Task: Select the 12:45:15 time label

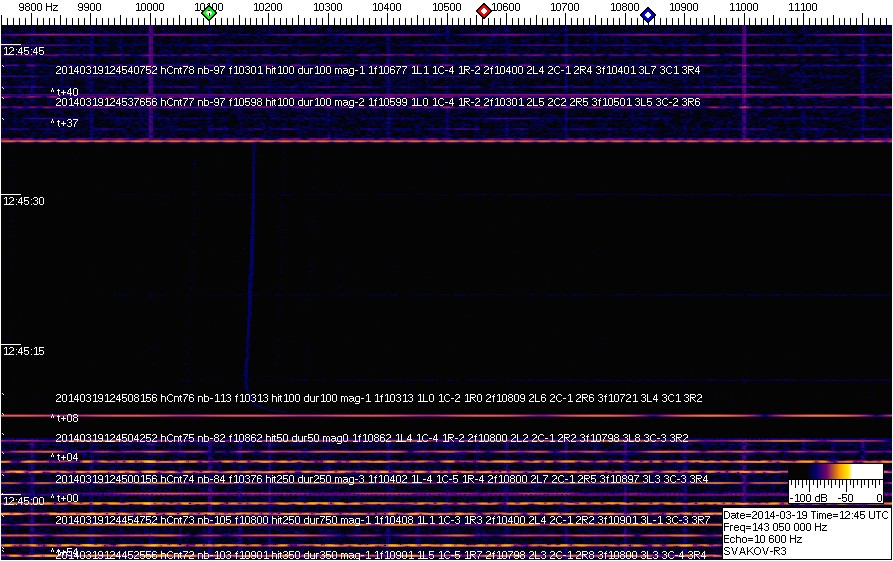Action: [23, 351]
